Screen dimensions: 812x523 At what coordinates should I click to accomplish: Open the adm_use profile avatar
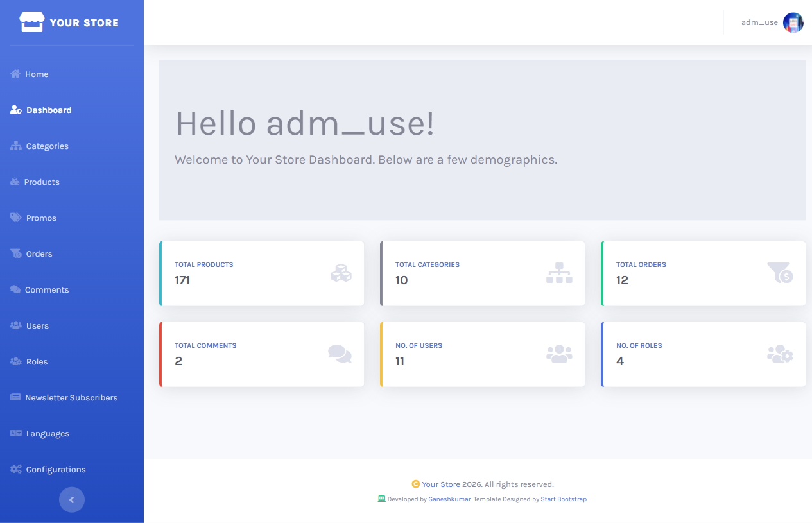point(793,22)
